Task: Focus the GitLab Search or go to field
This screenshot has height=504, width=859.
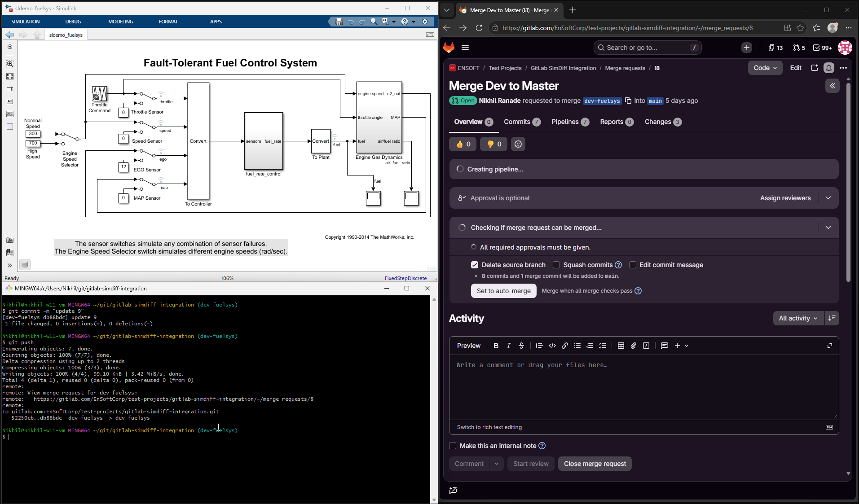Action: [x=648, y=48]
